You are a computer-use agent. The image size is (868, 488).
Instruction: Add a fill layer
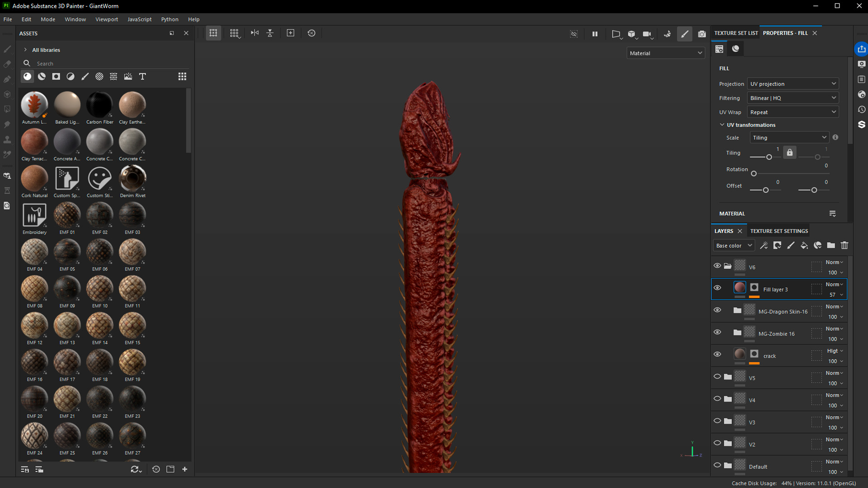click(x=804, y=245)
